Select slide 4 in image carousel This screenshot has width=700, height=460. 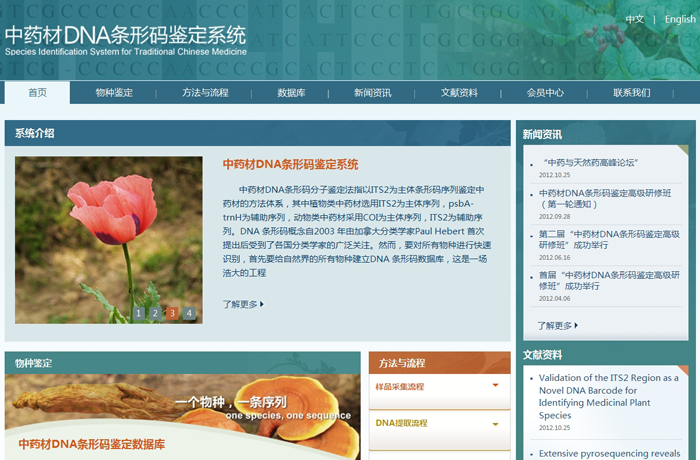pyautogui.click(x=189, y=313)
